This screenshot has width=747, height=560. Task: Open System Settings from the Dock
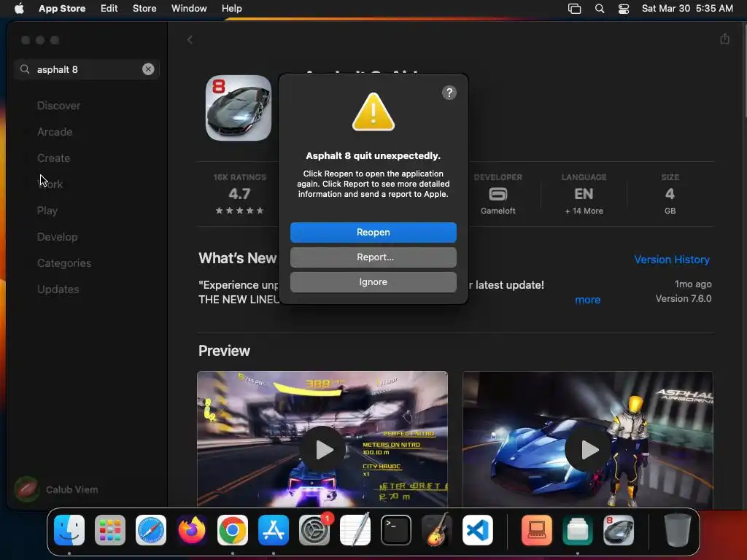pyautogui.click(x=314, y=530)
